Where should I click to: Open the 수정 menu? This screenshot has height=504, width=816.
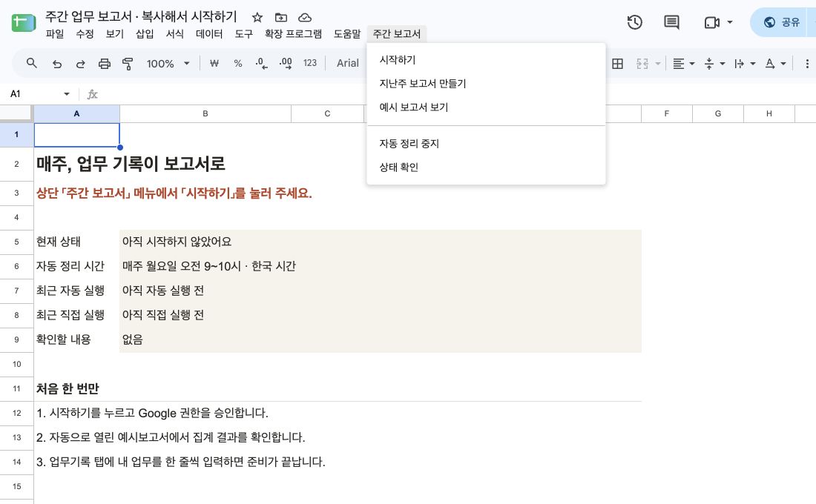(85, 34)
